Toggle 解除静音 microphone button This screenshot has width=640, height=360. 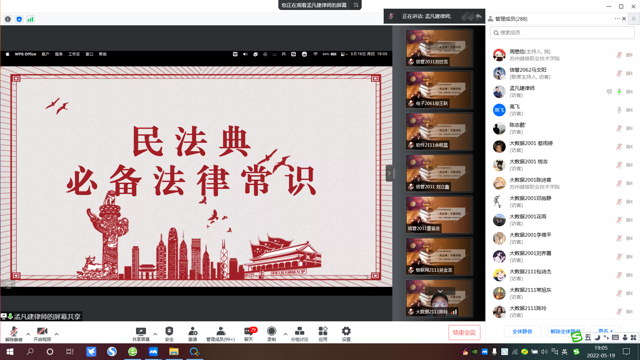pyautogui.click(x=14, y=333)
